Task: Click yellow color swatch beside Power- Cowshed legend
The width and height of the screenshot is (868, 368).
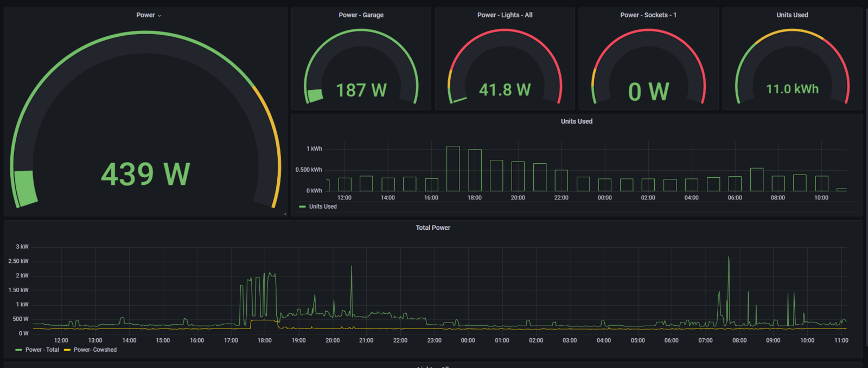Action: coord(67,350)
